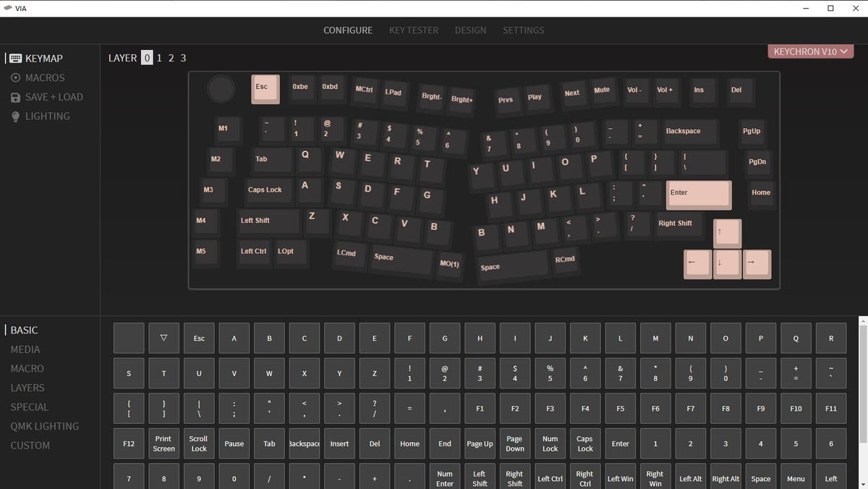This screenshot has width=868, height=489.
Task: Open the KEYMAP section via its keyboard icon
Action: [x=16, y=58]
